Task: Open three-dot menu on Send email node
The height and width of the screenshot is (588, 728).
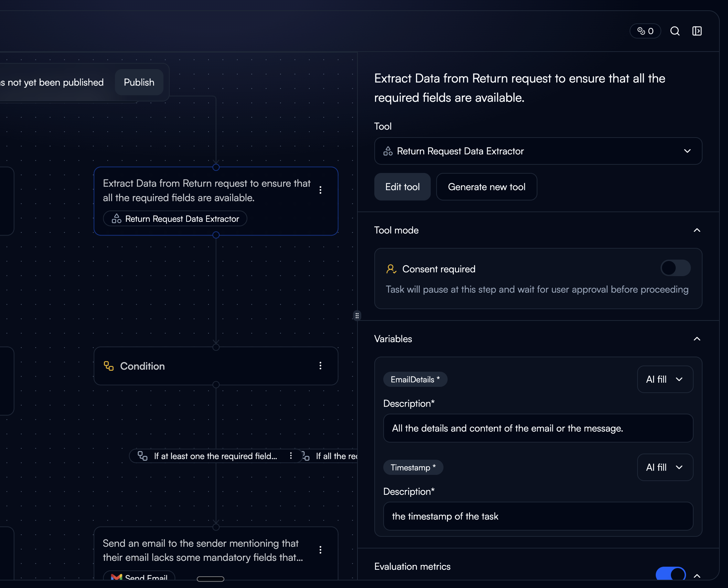Action: [320, 550]
